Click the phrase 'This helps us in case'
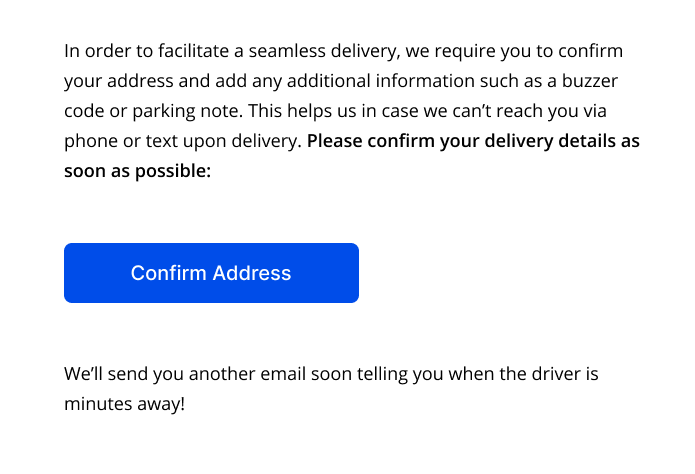The height and width of the screenshot is (474, 695). [333, 111]
